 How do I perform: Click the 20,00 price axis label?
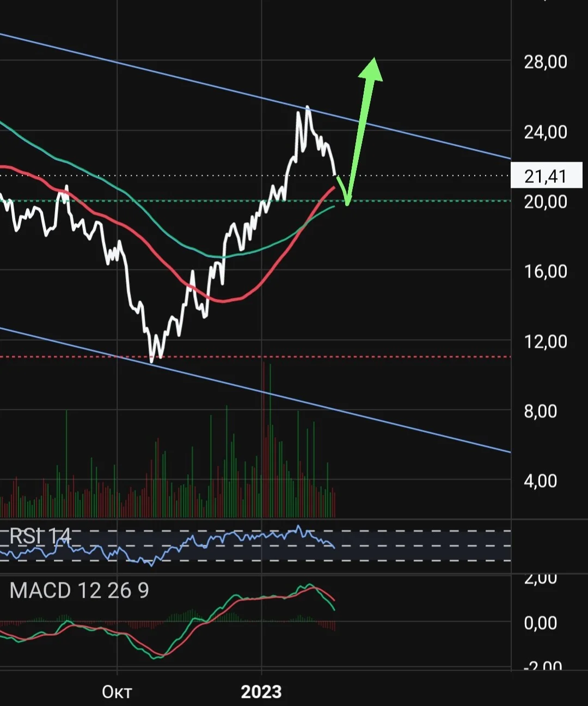pos(546,202)
